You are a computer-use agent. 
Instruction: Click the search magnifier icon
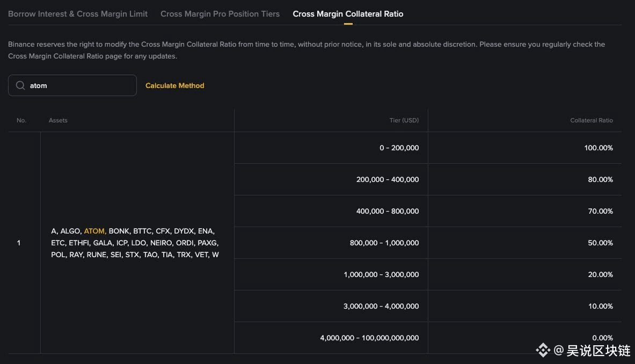point(20,85)
